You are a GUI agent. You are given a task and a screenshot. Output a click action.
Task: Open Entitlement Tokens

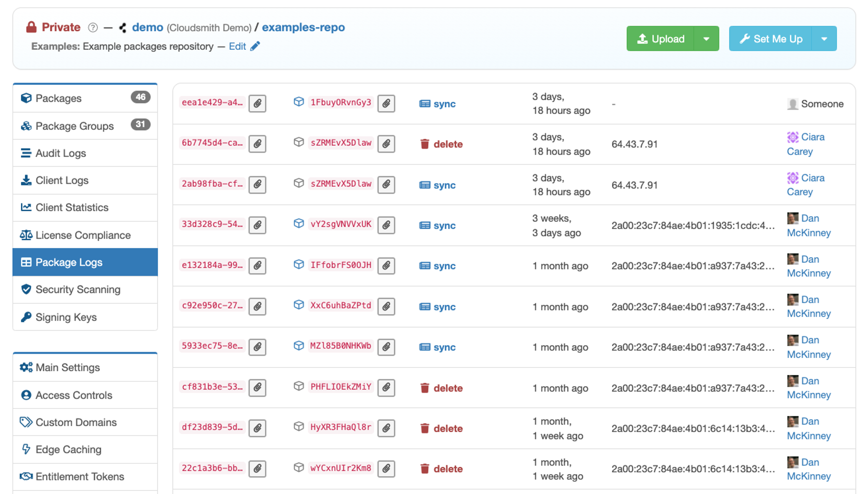pyautogui.click(x=85, y=476)
